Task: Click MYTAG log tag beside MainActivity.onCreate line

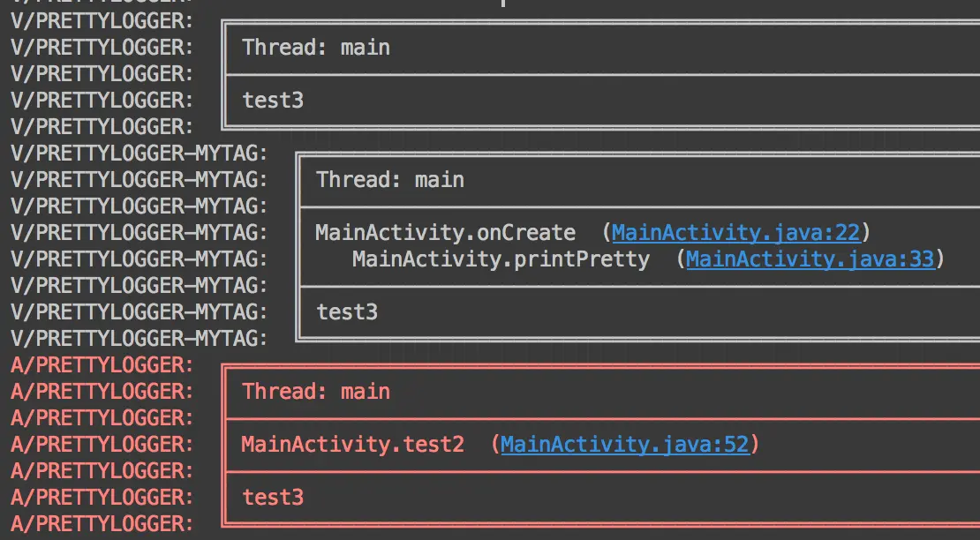Action: [139, 233]
